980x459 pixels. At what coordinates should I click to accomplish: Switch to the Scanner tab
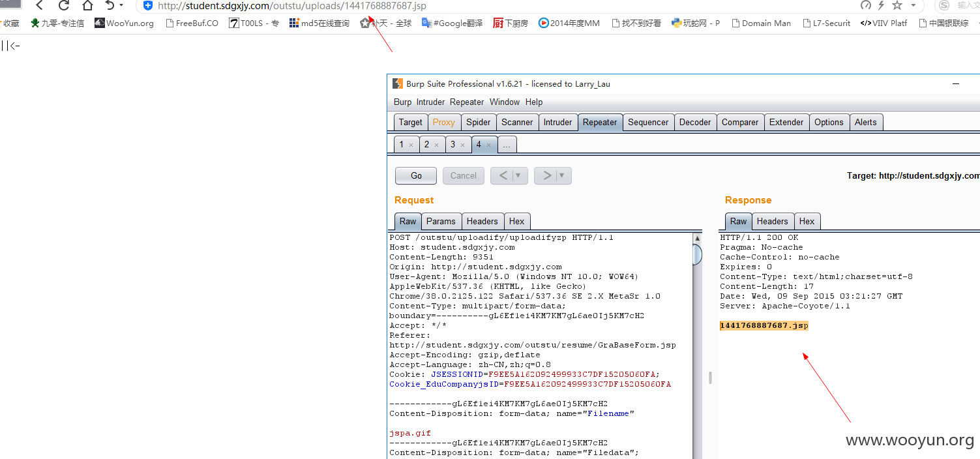pos(517,122)
